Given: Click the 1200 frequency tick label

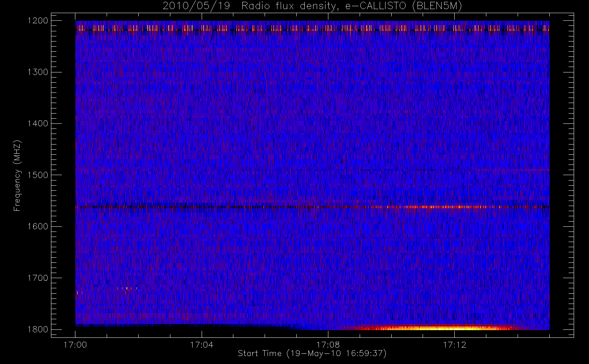Looking at the screenshot, I should tap(38, 20).
